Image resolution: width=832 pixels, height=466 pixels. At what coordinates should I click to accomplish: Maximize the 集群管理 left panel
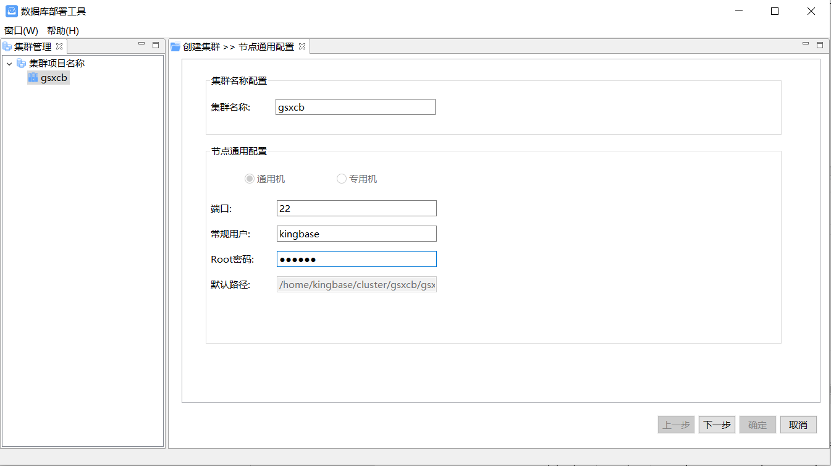coord(155,45)
